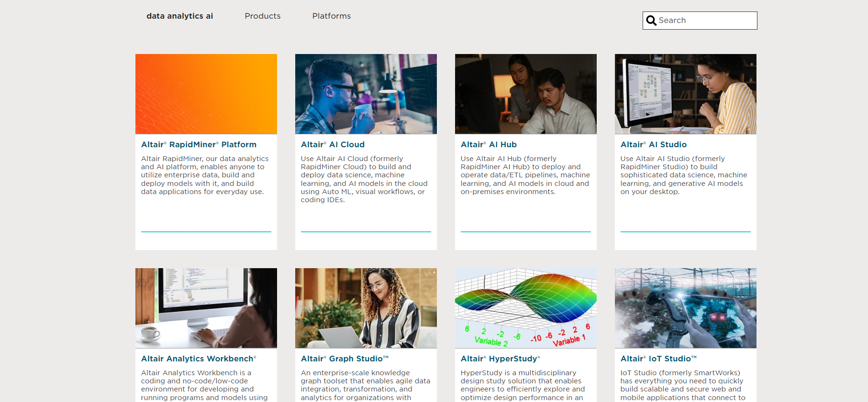This screenshot has height=402, width=868.
Task: Click the AI Hub two-colleagues image
Action: click(x=526, y=94)
